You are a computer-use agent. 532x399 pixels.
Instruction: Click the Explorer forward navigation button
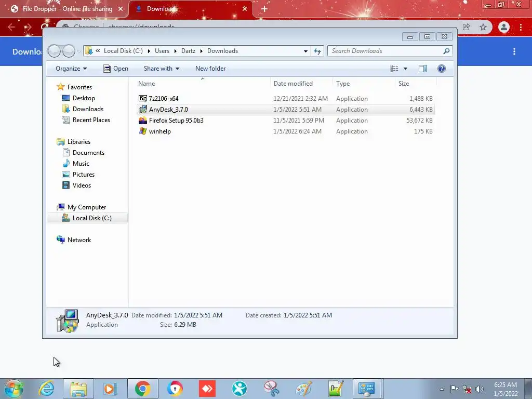tap(69, 51)
